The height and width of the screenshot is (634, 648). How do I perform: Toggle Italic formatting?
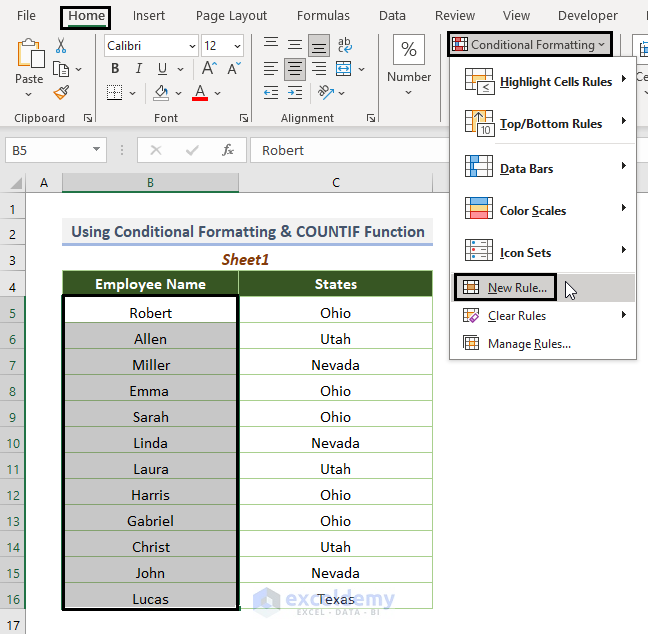click(138, 69)
